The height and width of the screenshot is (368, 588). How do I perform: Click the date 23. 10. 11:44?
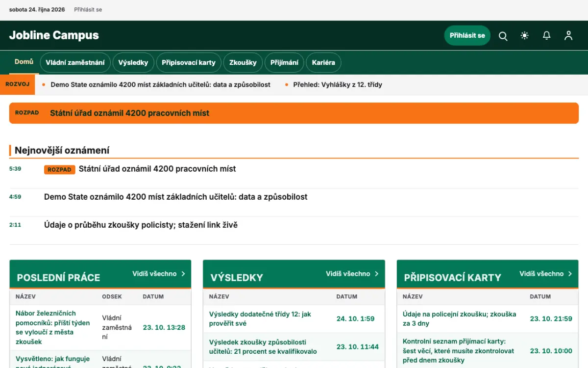358,347
